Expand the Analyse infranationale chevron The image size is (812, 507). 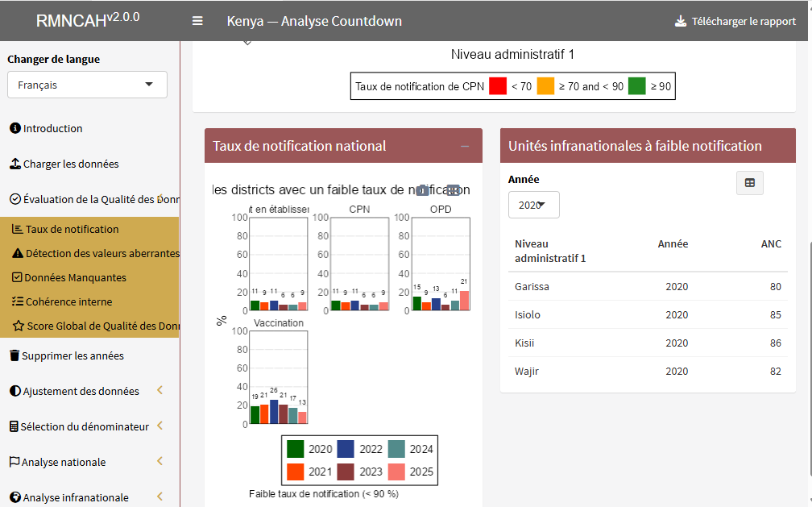pos(160,496)
